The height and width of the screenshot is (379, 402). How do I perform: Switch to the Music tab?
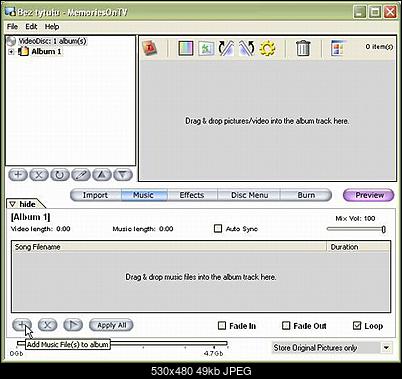pos(144,195)
